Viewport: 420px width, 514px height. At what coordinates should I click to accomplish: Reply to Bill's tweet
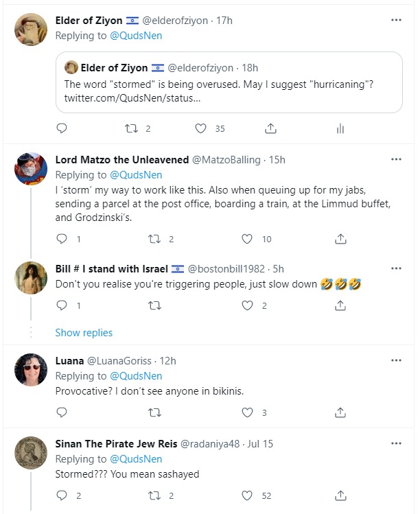[61, 305]
